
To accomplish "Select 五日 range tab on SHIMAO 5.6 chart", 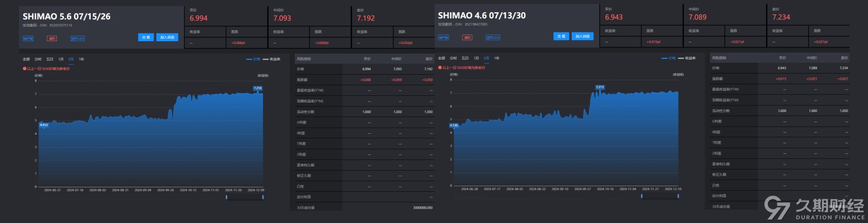I will (50, 59).
